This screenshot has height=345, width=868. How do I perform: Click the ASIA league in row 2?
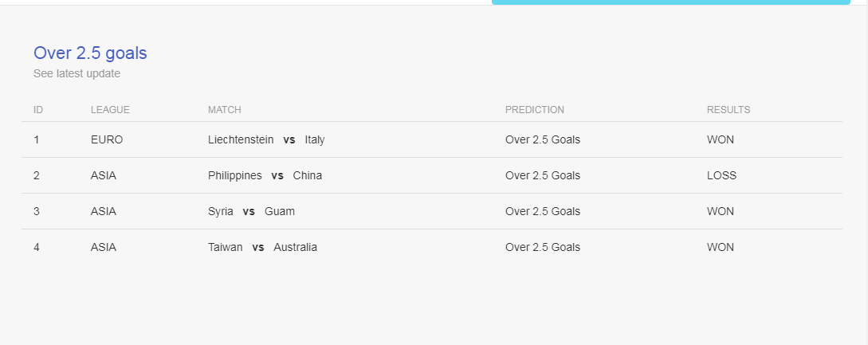click(104, 175)
